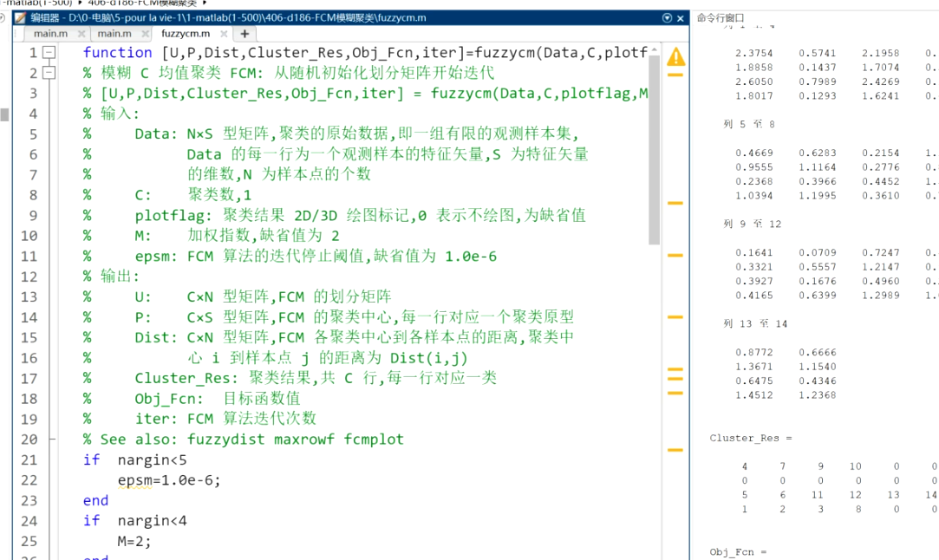Switch to the first main.m tab
The image size is (939, 560).
pos(50,34)
